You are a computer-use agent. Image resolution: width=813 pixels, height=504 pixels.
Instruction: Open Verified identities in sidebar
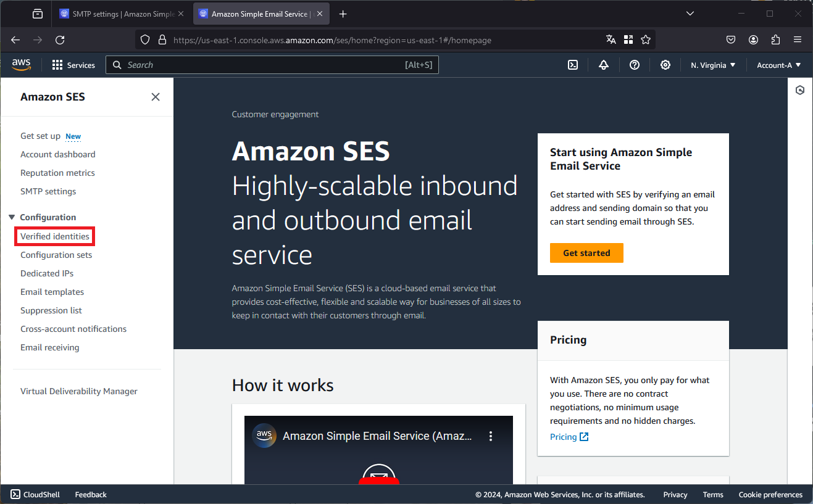tap(55, 236)
